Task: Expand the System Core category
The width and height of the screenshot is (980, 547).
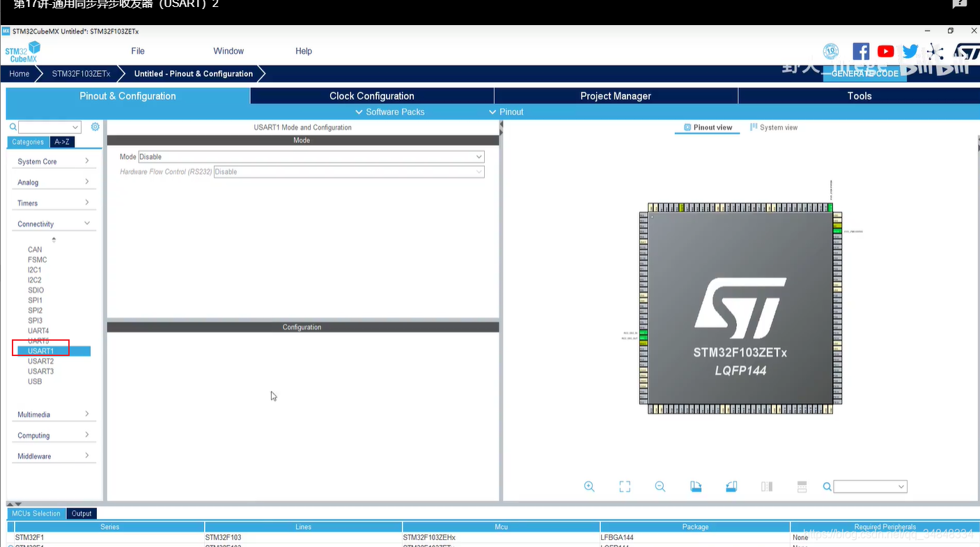Action: (54, 161)
